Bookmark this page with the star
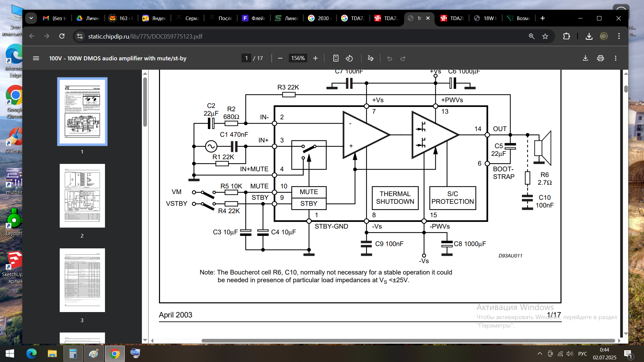Image resolution: width=644 pixels, height=362 pixels. pyautogui.click(x=545, y=36)
